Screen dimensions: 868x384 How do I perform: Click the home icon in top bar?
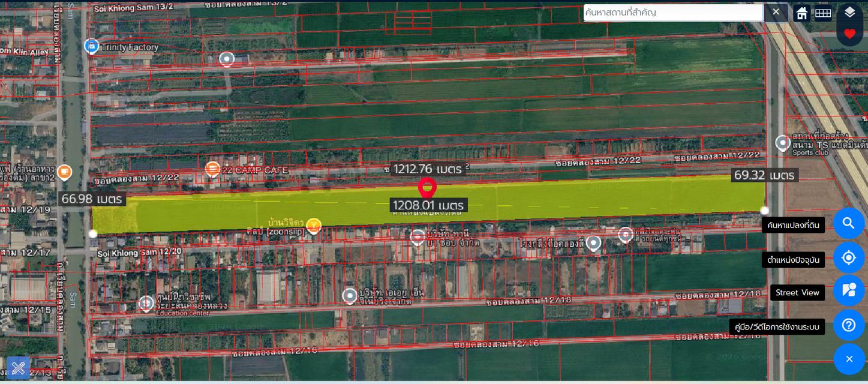(802, 13)
